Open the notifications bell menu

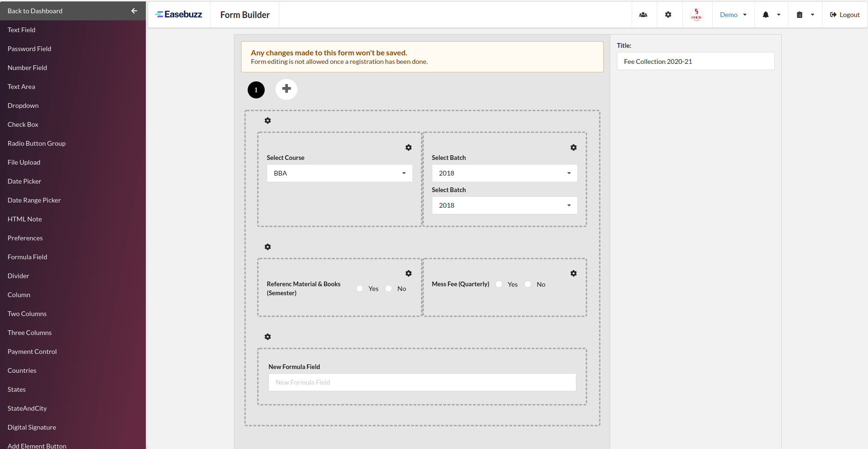pyautogui.click(x=766, y=15)
